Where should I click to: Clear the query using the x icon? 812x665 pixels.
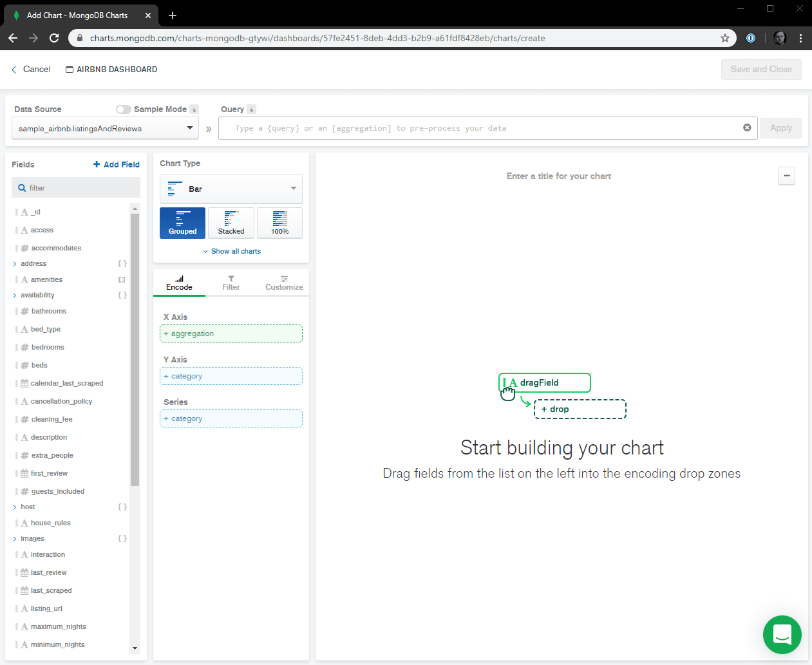(747, 127)
